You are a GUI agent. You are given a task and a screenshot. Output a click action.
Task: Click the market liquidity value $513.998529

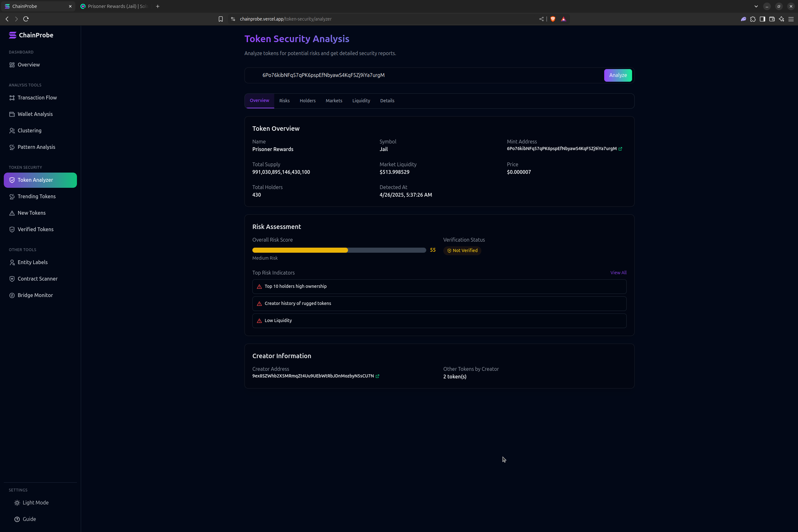tap(394, 172)
